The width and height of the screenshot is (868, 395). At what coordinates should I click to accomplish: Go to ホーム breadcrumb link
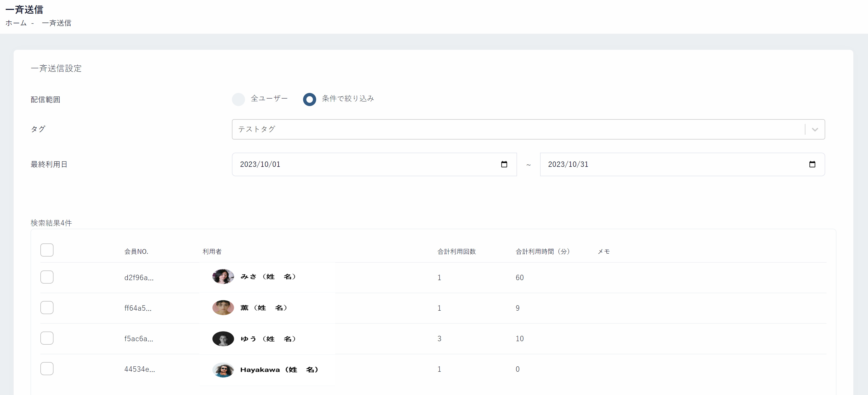click(16, 23)
